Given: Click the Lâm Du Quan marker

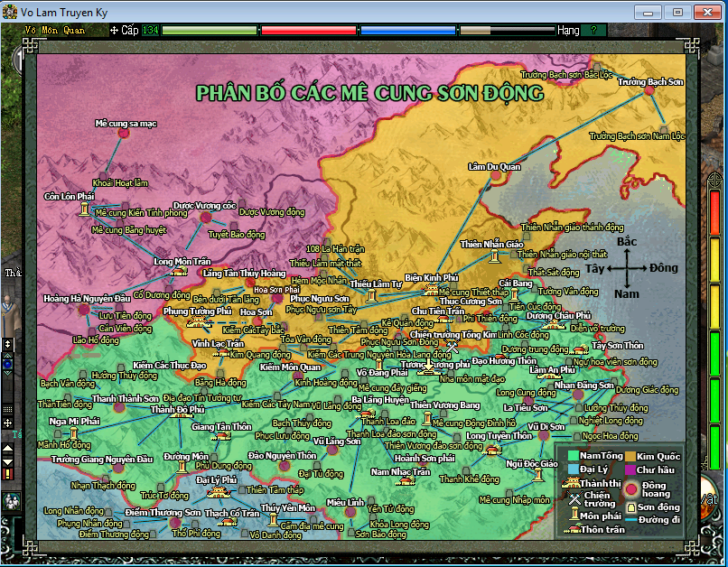Looking at the screenshot, I should 496,176.
